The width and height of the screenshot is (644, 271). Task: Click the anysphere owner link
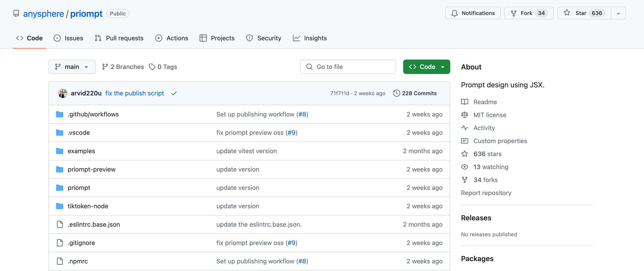tap(44, 13)
